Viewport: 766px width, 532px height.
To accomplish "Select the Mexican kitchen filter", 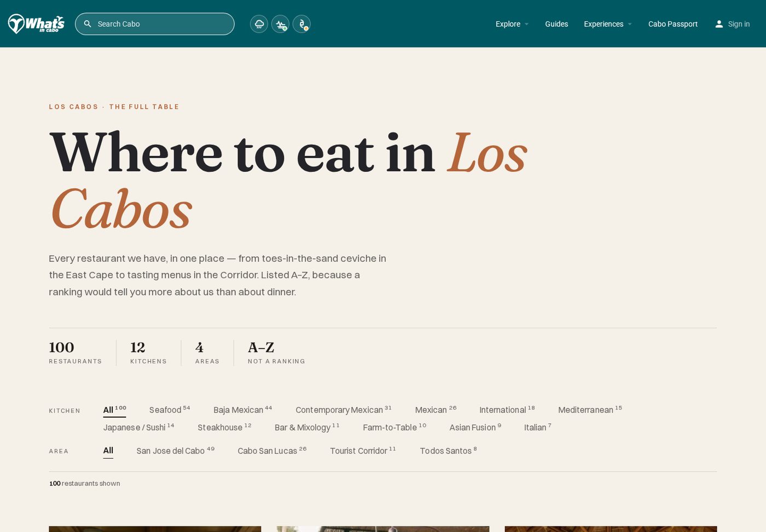I will tap(436, 410).
